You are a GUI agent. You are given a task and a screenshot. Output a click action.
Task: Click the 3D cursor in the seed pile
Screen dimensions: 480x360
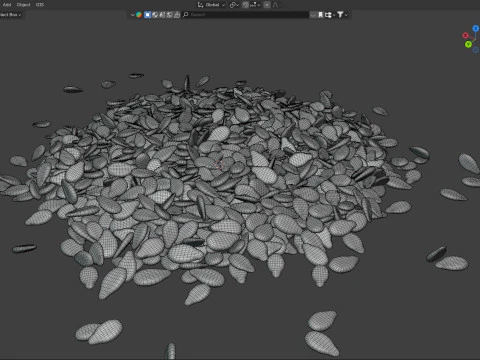click(219, 165)
